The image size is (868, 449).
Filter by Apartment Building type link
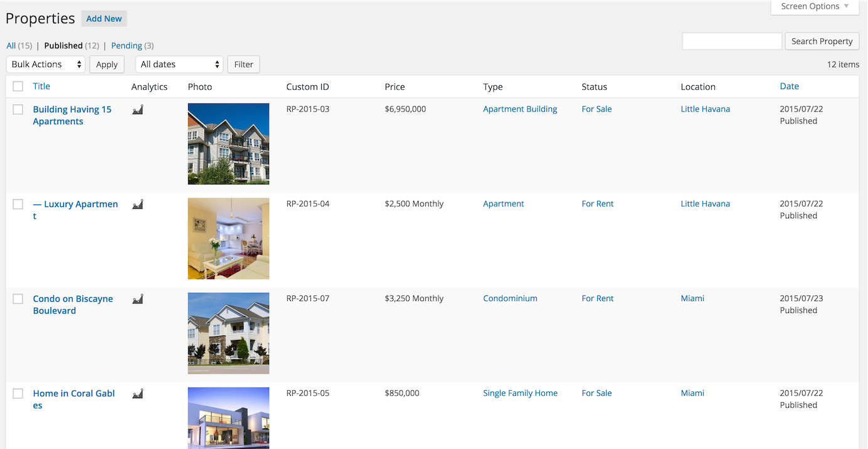[x=520, y=109]
